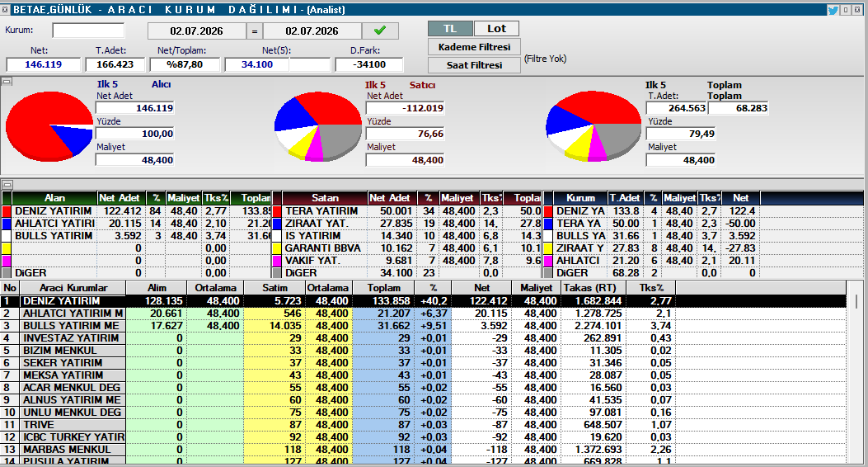
Task: Open Kademe Filtresi
Action: point(475,47)
